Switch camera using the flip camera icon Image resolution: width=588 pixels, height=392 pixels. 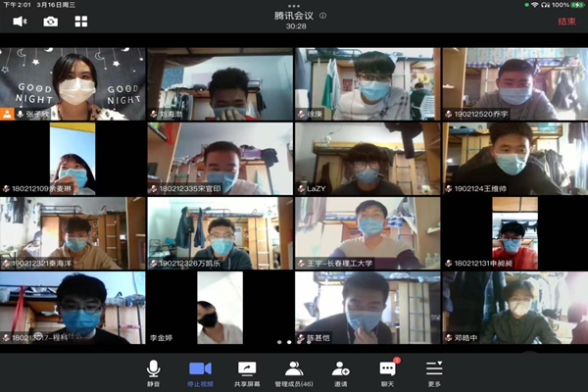[x=50, y=21]
